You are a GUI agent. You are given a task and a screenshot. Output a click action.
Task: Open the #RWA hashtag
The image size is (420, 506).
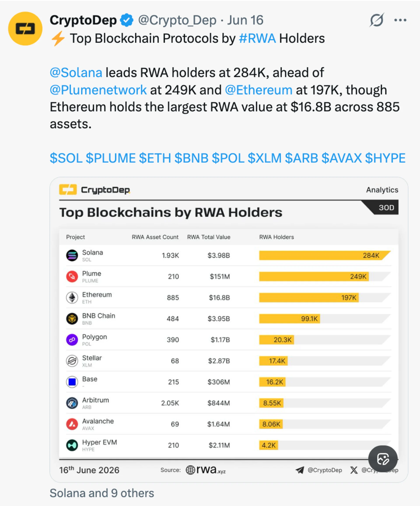[257, 38]
